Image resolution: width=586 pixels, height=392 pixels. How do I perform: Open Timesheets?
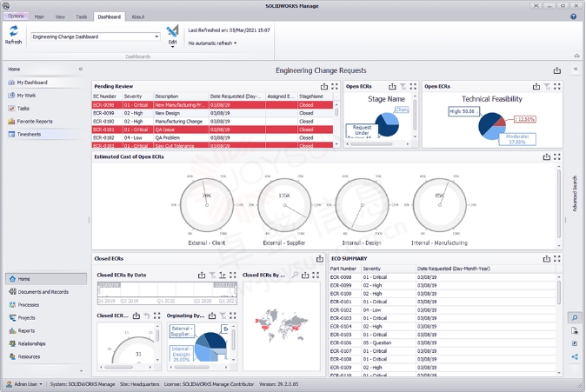point(30,134)
